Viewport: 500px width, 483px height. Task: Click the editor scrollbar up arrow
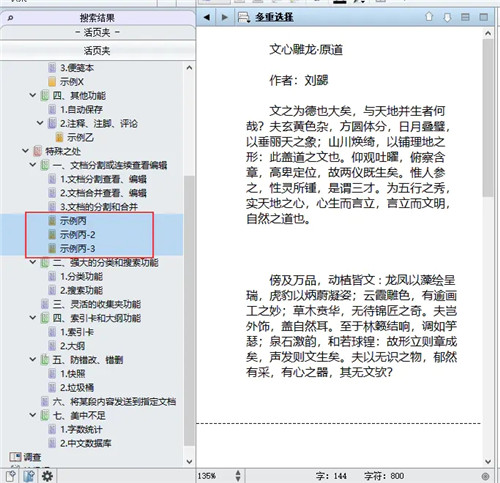tap(488, 33)
